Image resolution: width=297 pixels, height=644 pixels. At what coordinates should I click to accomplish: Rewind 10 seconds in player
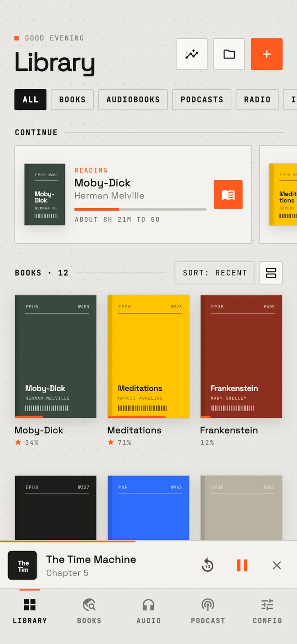click(207, 565)
